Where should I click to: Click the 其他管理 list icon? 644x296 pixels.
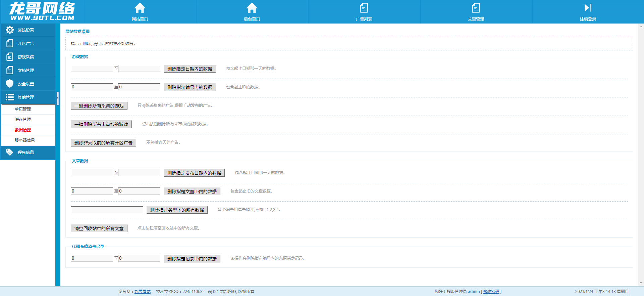point(10,97)
